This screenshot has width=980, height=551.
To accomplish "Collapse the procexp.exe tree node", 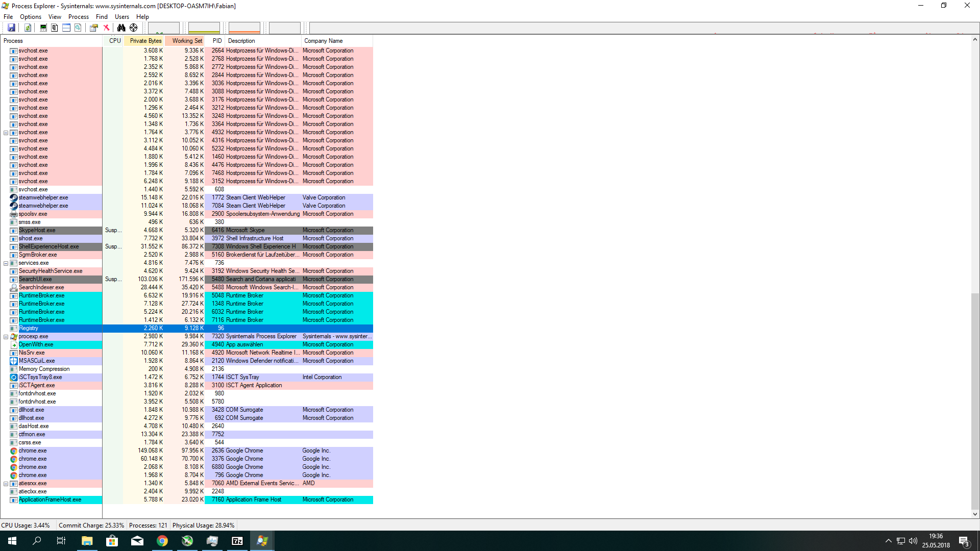I will (6, 337).
